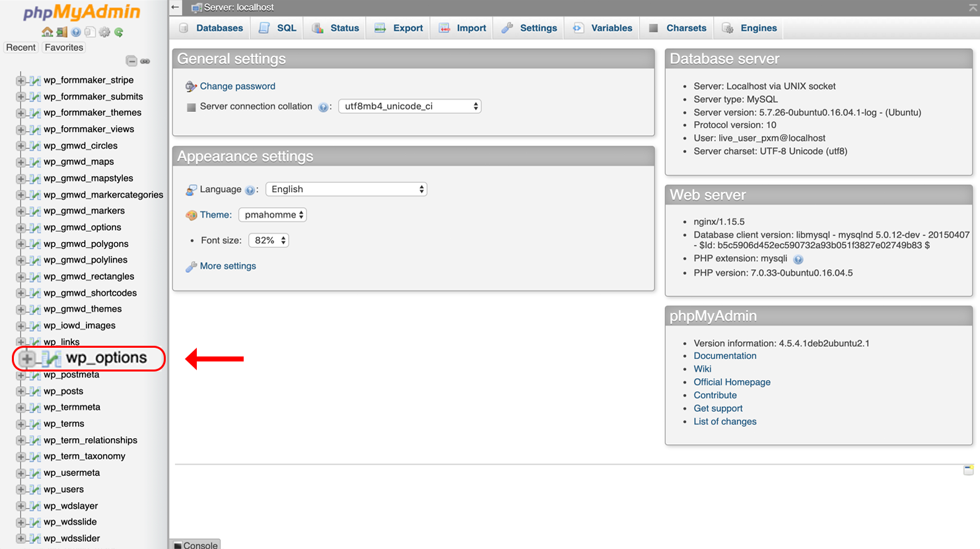Open the Databases tab
980x549 pixels.
pos(211,28)
